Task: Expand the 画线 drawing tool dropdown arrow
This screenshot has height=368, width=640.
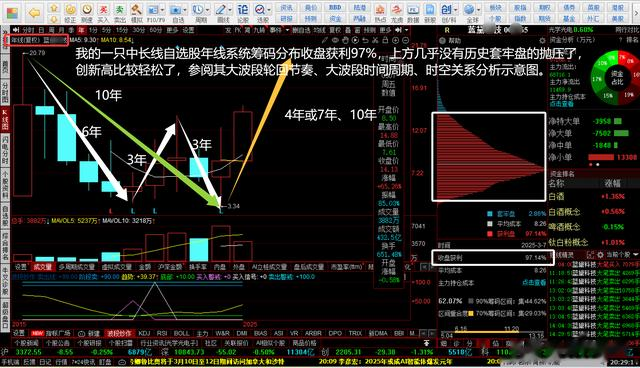Action: [231, 9]
